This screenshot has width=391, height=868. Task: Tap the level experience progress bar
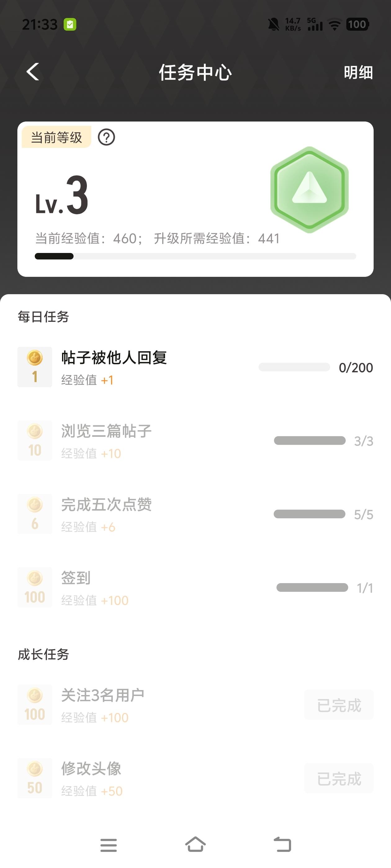195,256
